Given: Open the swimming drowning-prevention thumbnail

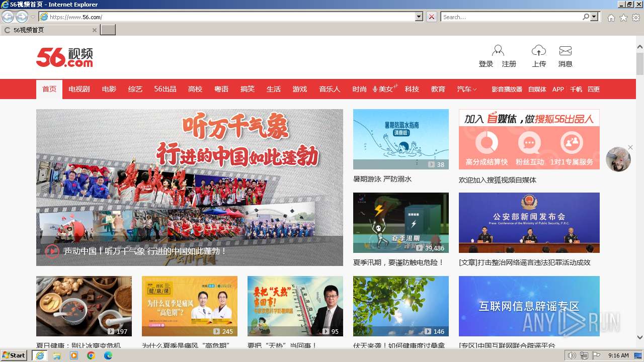Looking at the screenshot, I should 401,139.
